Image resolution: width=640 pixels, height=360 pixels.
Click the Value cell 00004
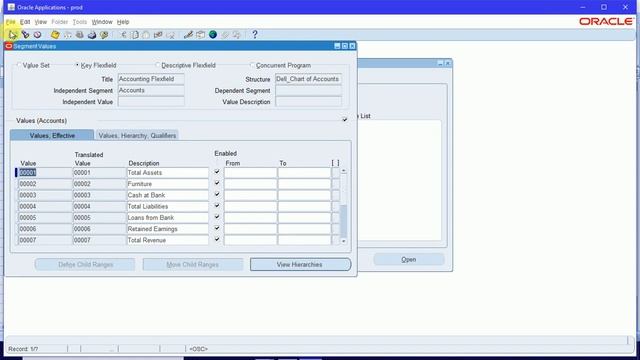click(45, 207)
